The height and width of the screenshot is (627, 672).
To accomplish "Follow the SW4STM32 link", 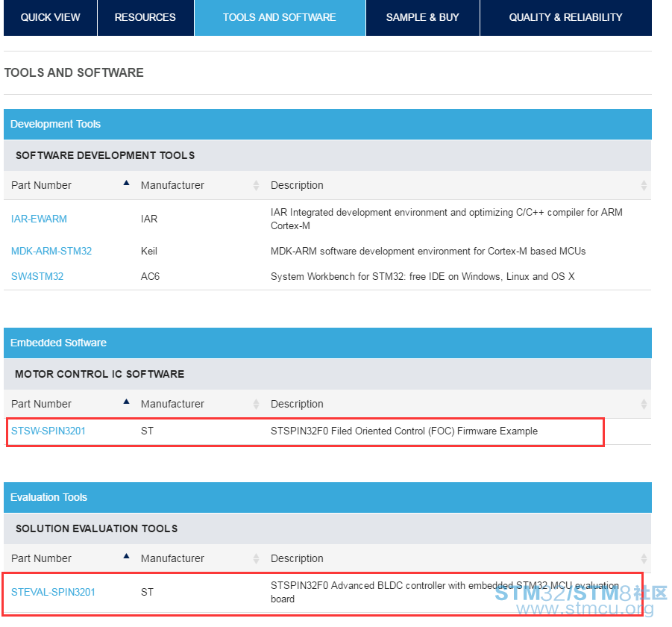I will [37, 277].
